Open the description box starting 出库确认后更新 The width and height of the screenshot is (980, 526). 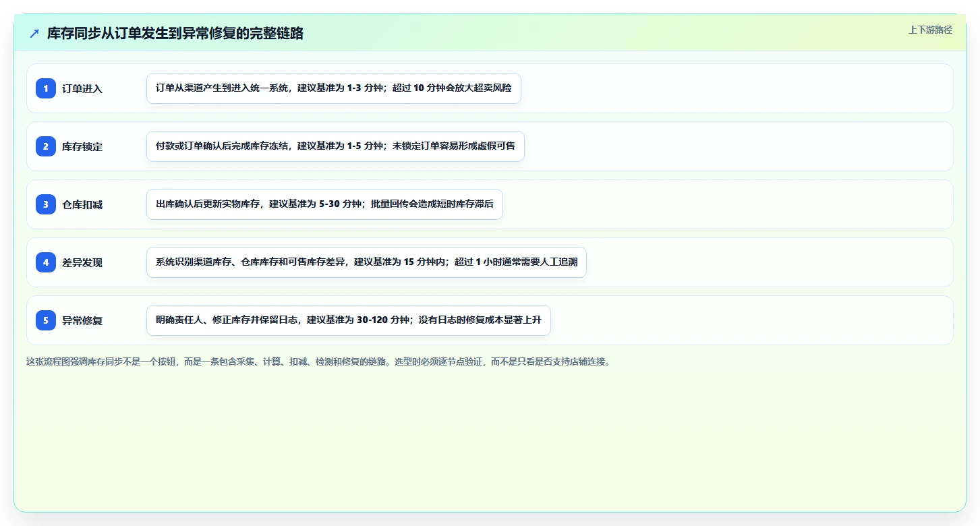point(324,204)
